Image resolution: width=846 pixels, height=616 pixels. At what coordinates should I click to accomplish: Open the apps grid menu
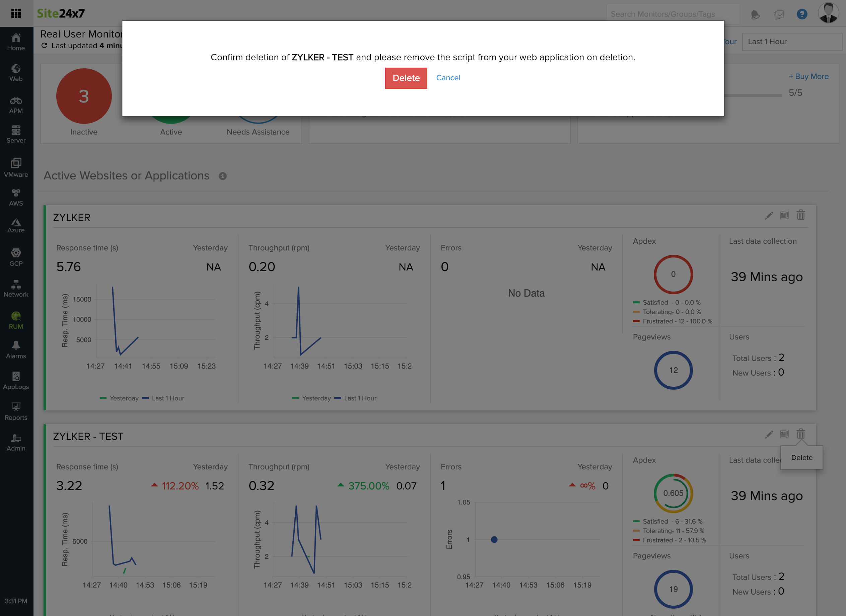(16, 13)
